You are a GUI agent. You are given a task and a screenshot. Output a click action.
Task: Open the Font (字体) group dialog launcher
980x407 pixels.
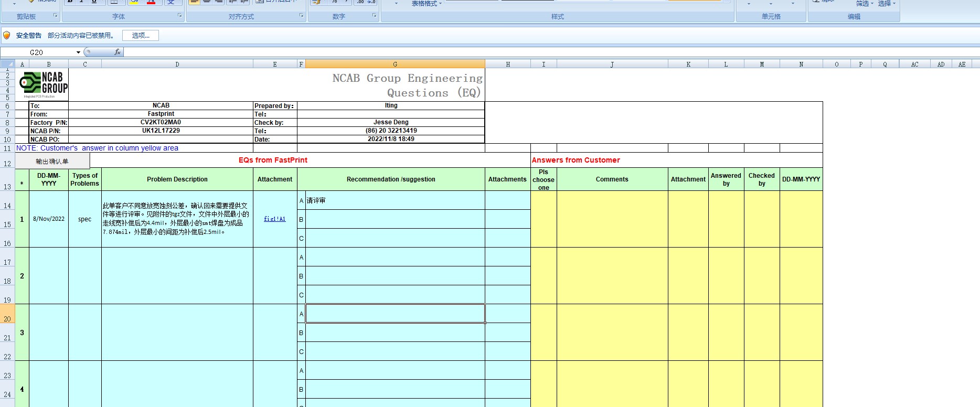coord(180,16)
